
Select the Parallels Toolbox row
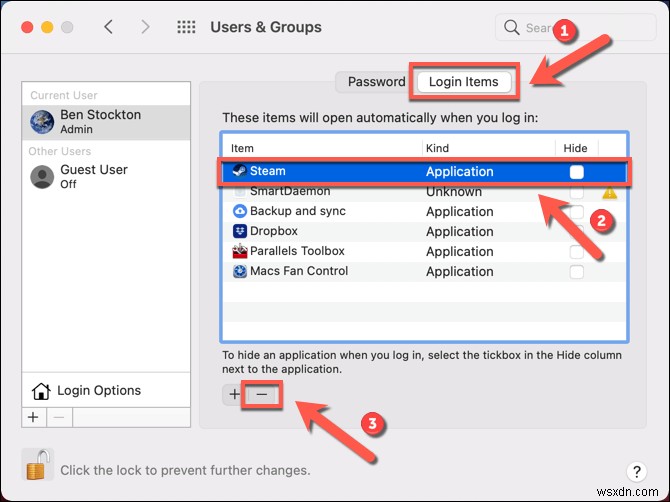point(424,252)
